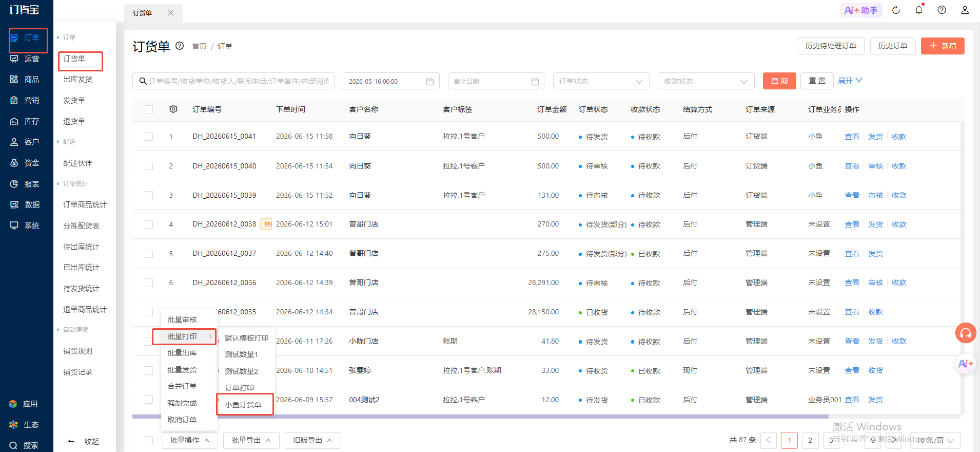Click the 新增 button
980x452 pixels.
943,46
